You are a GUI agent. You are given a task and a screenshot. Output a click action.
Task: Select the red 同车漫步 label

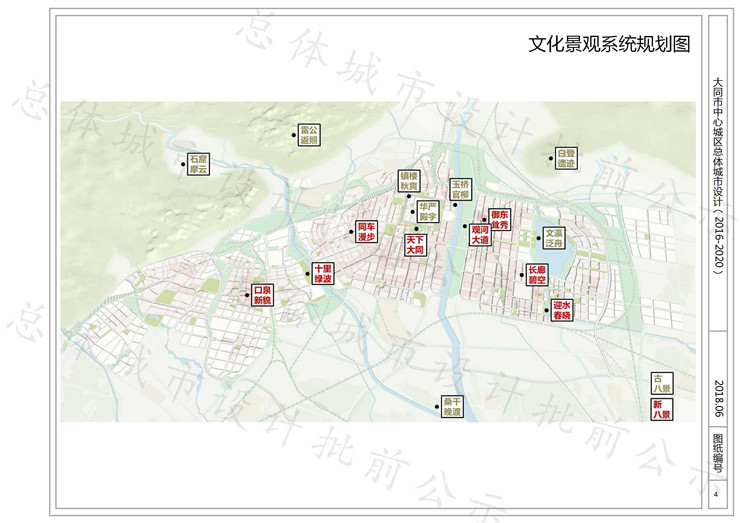366,232
